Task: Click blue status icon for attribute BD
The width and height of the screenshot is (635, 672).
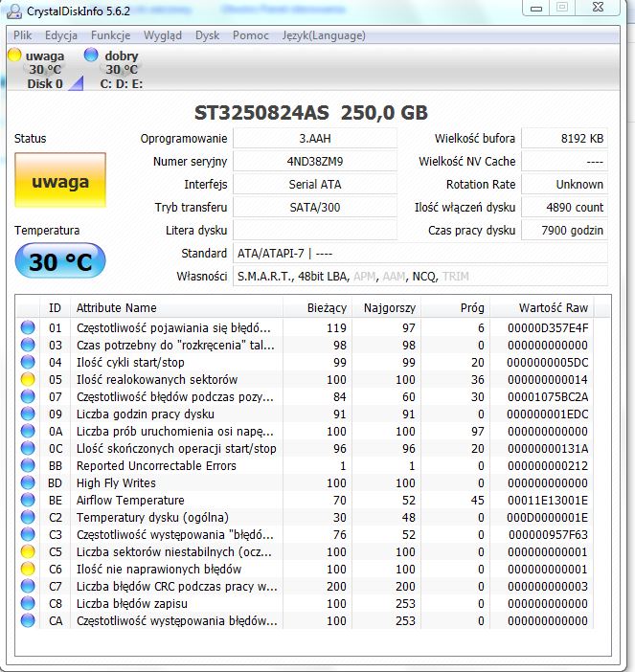Action: 28,483
